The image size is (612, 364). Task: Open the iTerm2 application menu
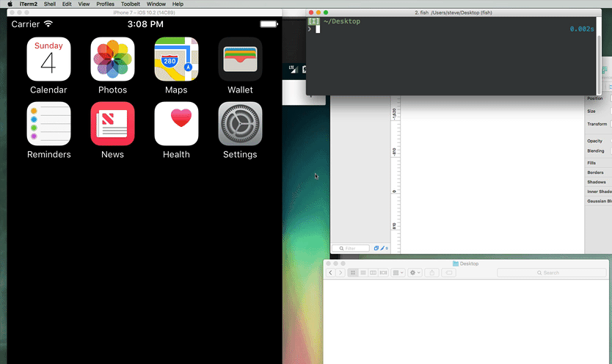tap(29, 4)
